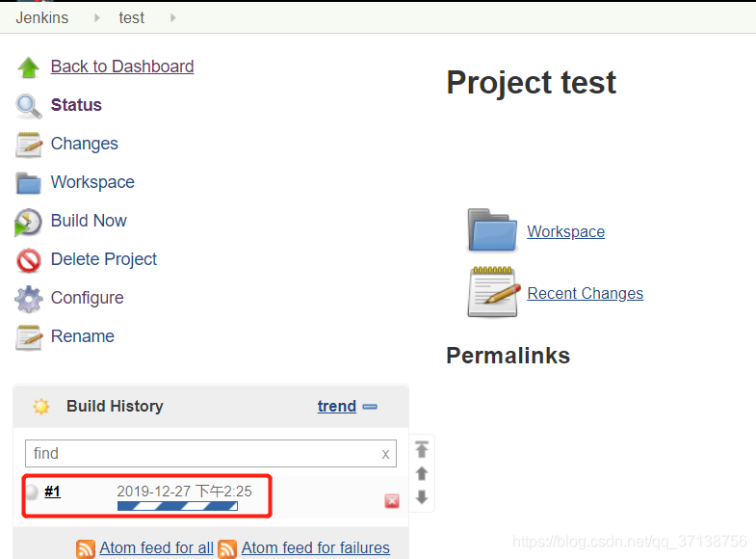
Task: Open Configure page
Action: [x=88, y=298]
